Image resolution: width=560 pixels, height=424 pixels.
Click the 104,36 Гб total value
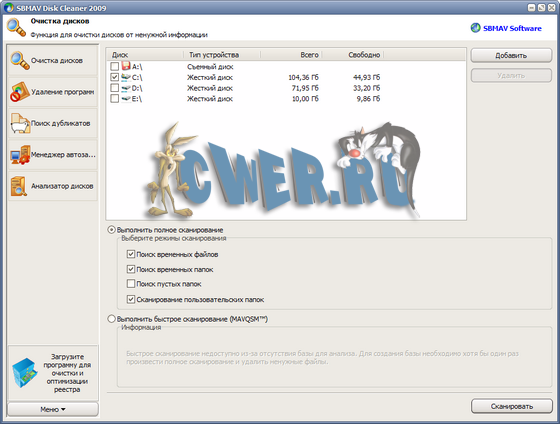[304, 78]
